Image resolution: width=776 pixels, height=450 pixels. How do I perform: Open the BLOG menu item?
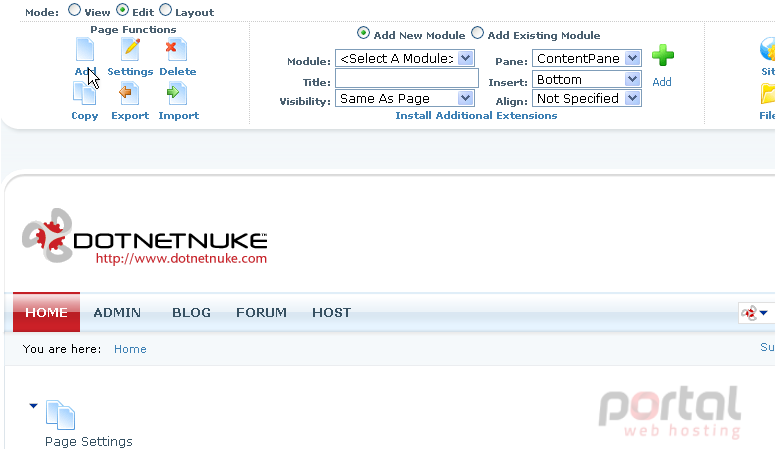[192, 313]
